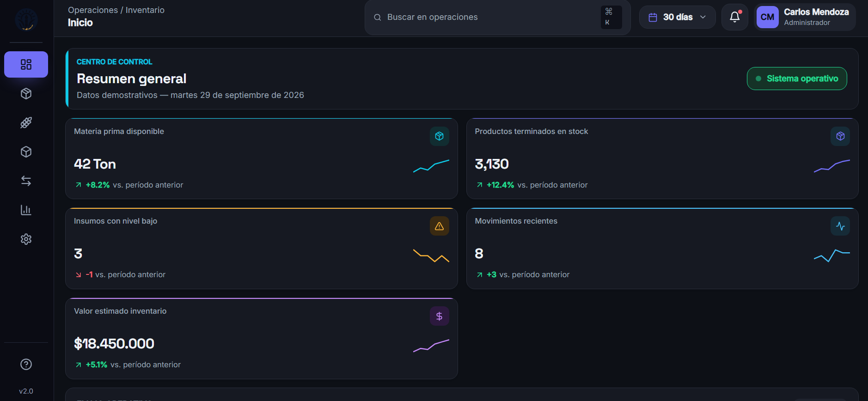This screenshot has width=868, height=401.
Task: Focus the Buscar en operaciones search field
Action: click(497, 17)
